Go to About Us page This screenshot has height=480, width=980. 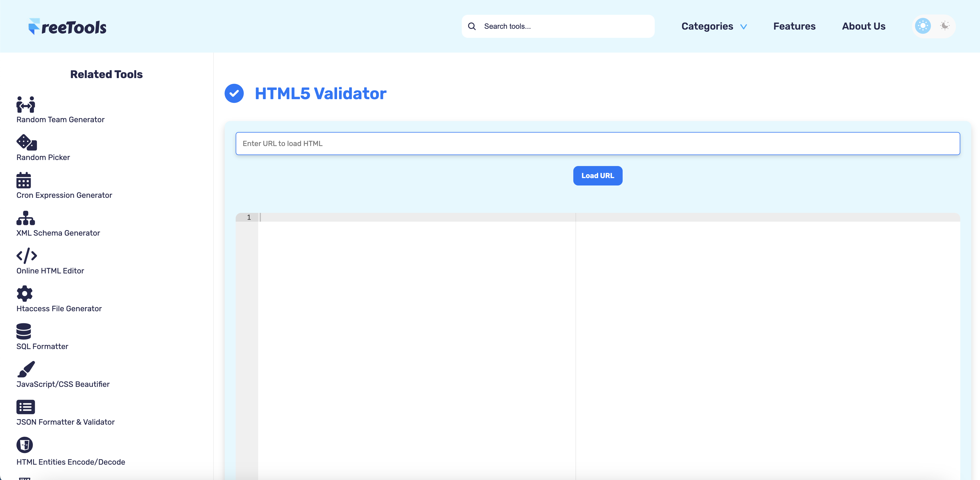point(864,26)
